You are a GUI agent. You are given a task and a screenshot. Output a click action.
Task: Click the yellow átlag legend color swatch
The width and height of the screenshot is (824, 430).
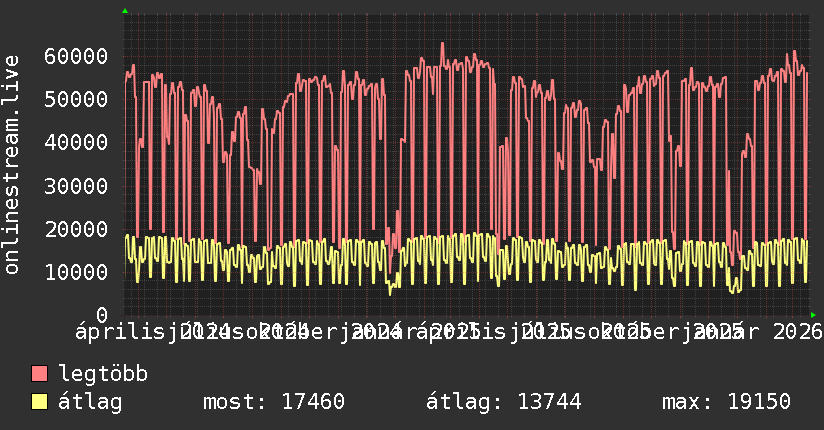click(39, 401)
